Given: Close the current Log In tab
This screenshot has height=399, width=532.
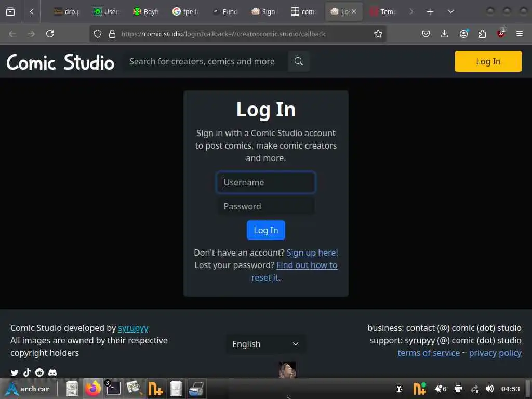Looking at the screenshot, I should click(353, 11).
